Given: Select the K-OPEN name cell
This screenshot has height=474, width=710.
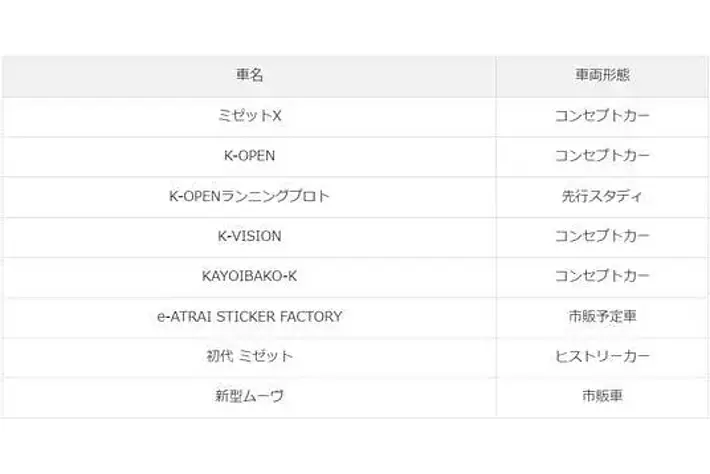Looking at the screenshot, I should (249, 156).
